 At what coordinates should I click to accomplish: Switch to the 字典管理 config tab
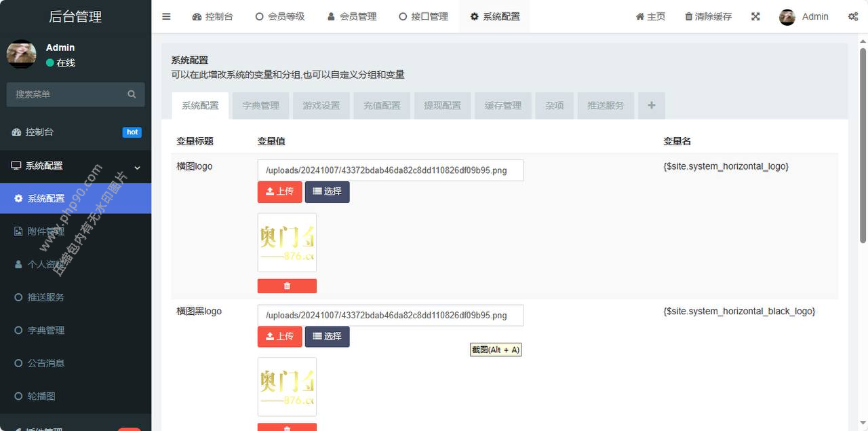[x=260, y=106]
